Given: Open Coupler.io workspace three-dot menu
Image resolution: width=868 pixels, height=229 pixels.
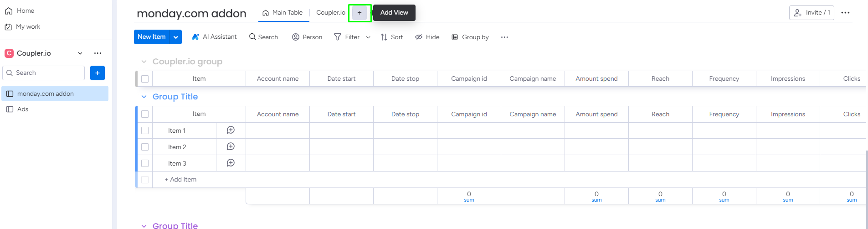Looking at the screenshot, I should (x=98, y=53).
